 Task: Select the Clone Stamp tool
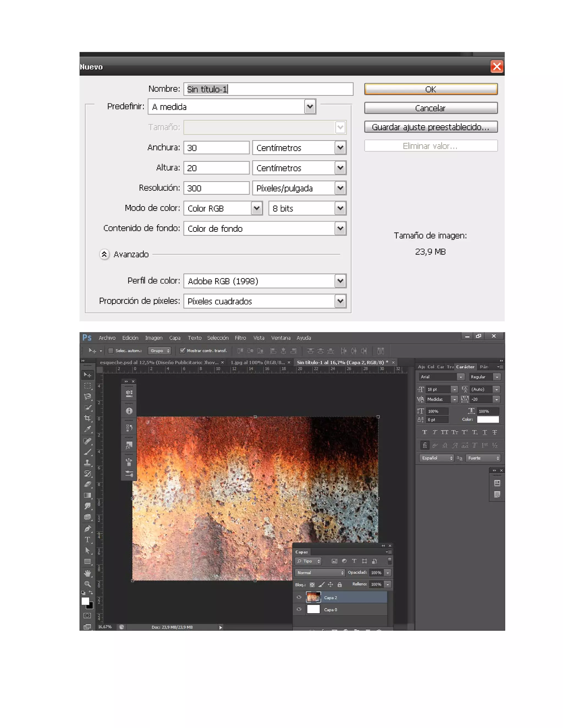click(87, 462)
